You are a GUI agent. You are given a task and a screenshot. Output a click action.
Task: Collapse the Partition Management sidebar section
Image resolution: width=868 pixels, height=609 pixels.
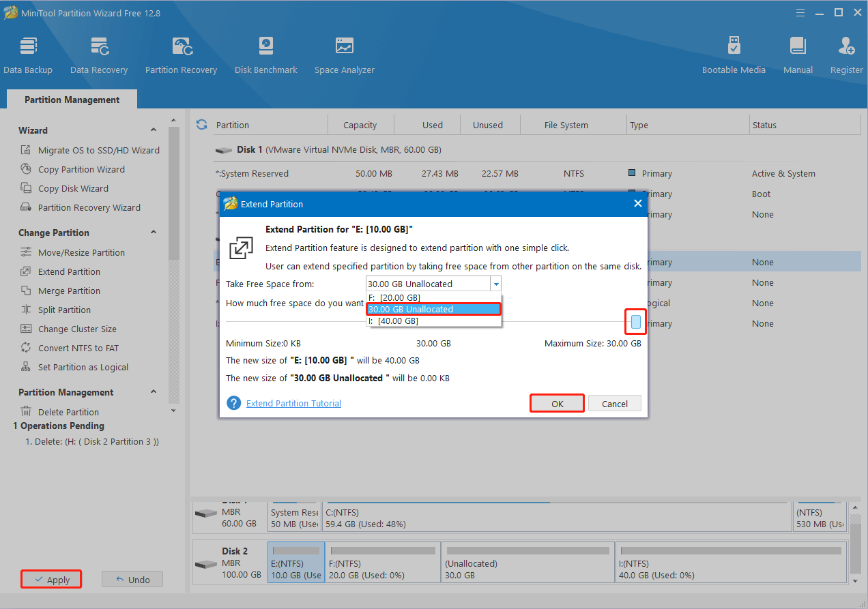tap(154, 392)
